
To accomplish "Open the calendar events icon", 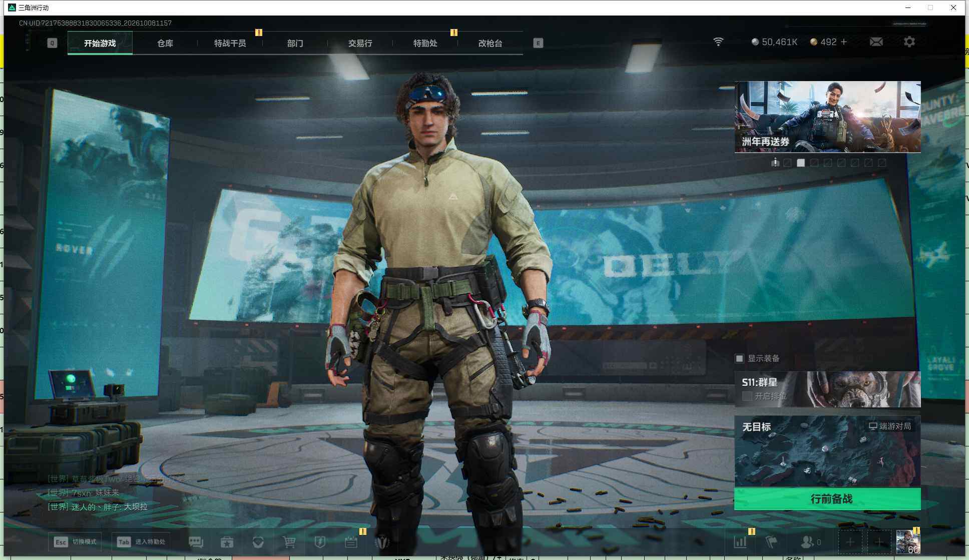I will click(x=351, y=542).
